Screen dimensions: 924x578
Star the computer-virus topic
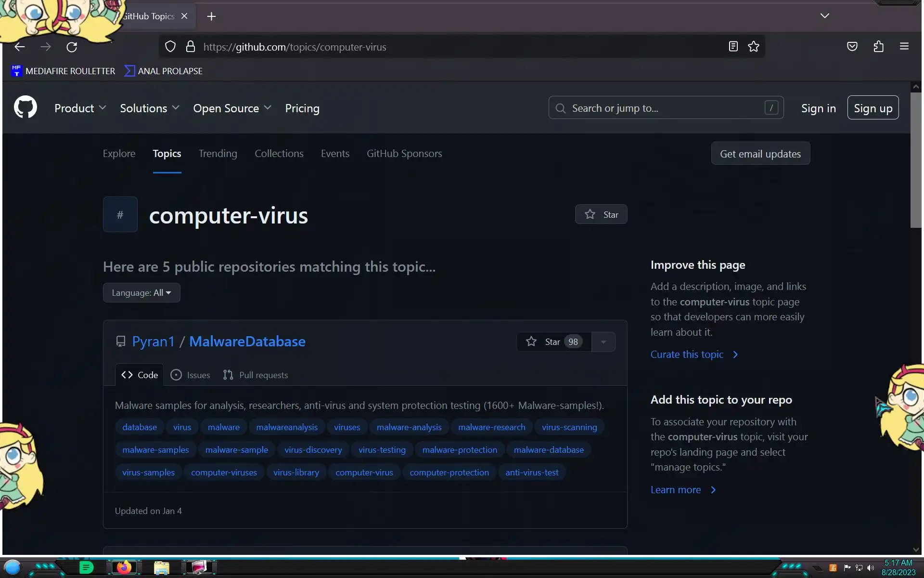[601, 214]
